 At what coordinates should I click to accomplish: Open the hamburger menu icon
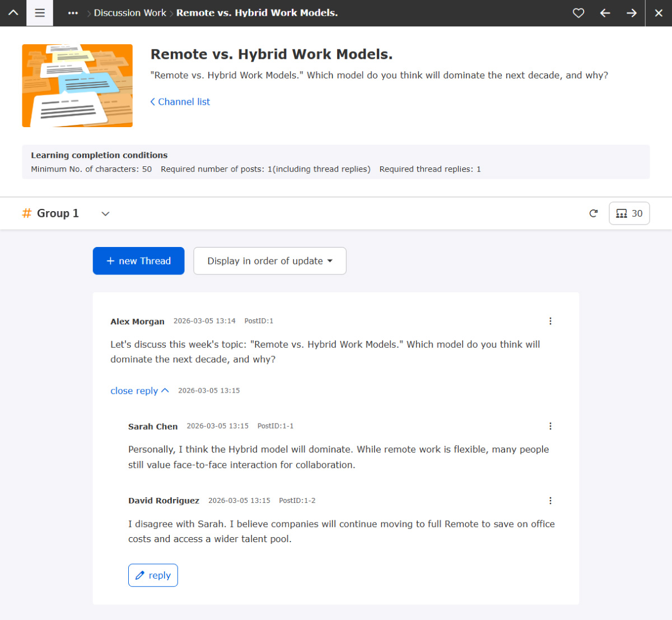[x=40, y=13]
